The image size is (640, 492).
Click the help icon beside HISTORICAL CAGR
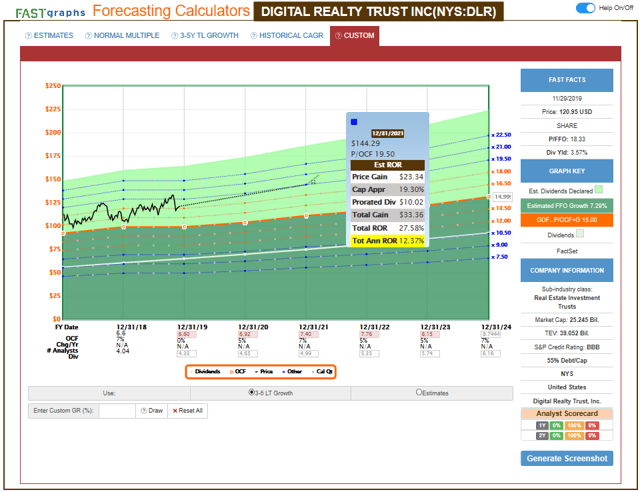click(253, 36)
